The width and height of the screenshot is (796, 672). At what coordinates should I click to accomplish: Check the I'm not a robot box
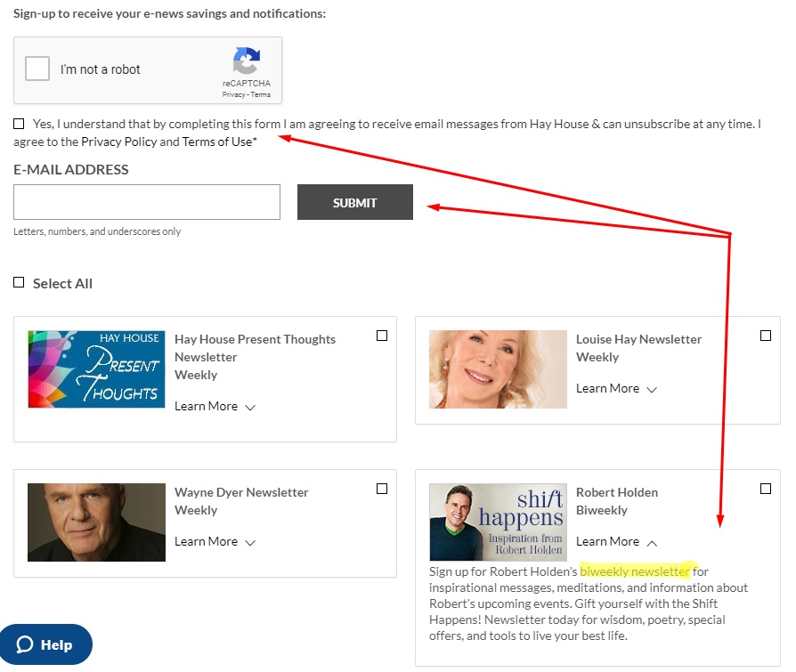(37, 69)
